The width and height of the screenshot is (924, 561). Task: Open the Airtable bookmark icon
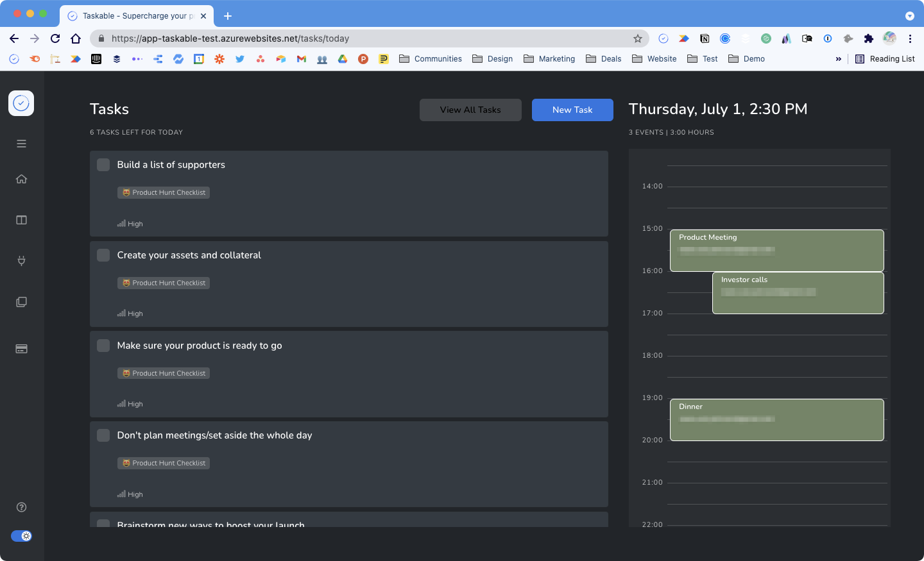point(281,59)
